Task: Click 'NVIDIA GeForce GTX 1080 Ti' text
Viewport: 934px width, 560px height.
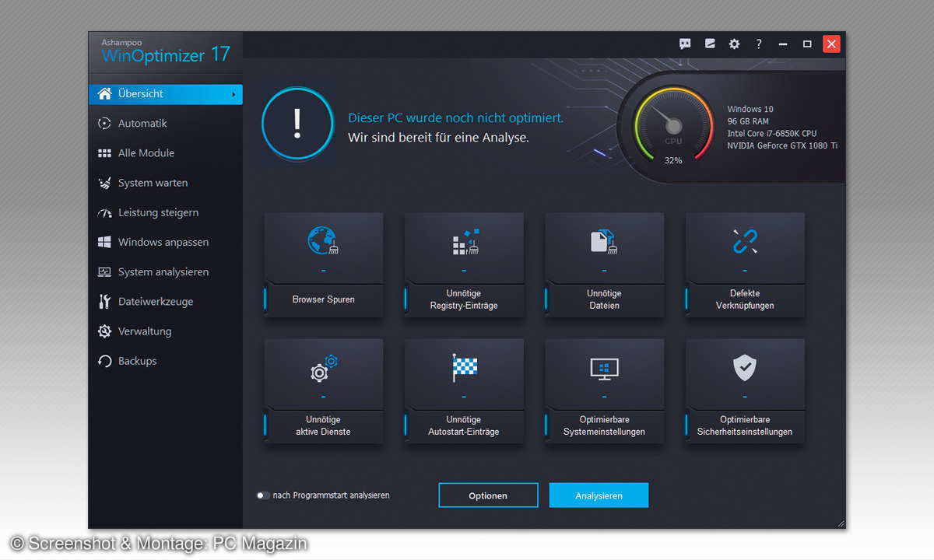Action: (x=782, y=145)
